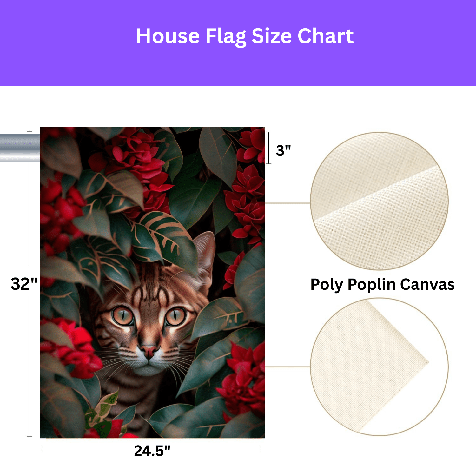Click the connector line to lower fabric circle
The height and width of the screenshot is (476, 476).
(287, 367)
